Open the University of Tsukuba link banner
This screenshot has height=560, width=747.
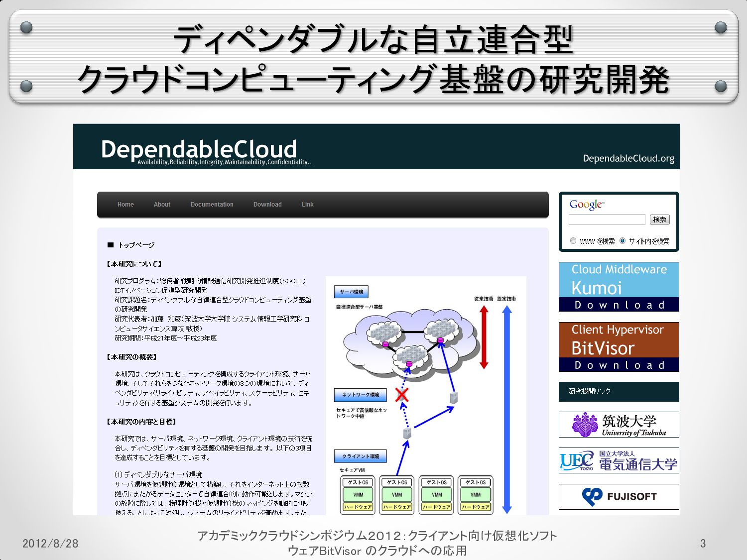[x=619, y=425]
